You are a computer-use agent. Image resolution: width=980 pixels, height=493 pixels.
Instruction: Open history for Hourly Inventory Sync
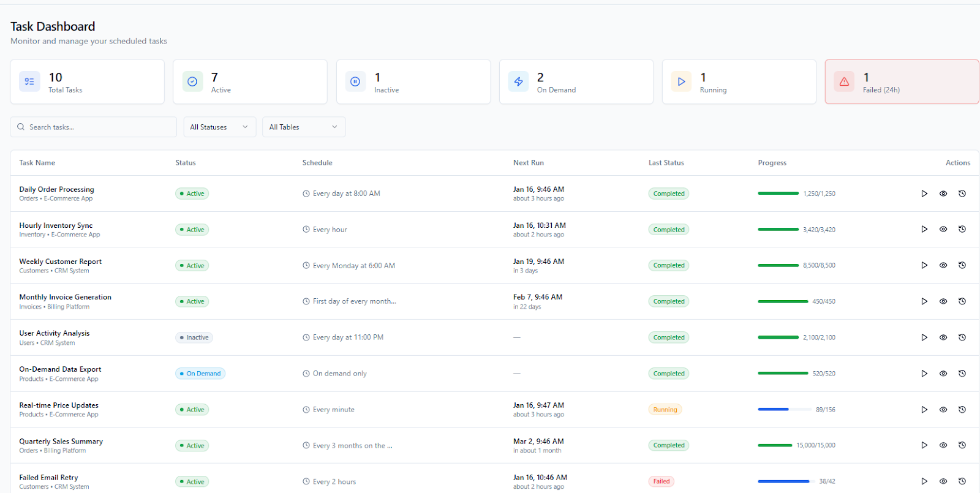[x=962, y=229]
